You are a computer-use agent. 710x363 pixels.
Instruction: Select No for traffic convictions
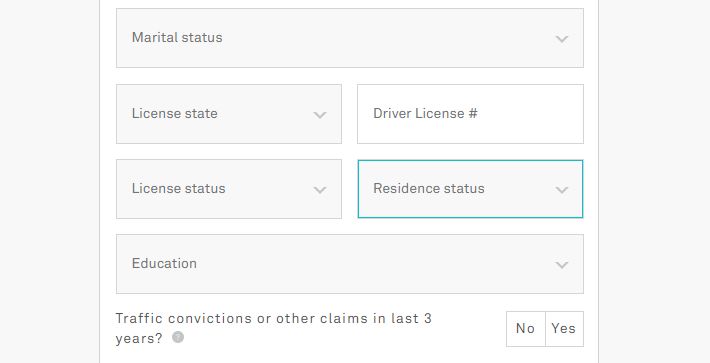click(x=526, y=329)
